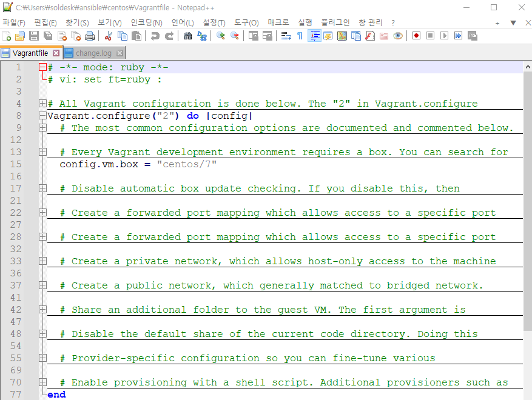
Task: Toggle word wrap in the toolbar
Action: click(286, 36)
